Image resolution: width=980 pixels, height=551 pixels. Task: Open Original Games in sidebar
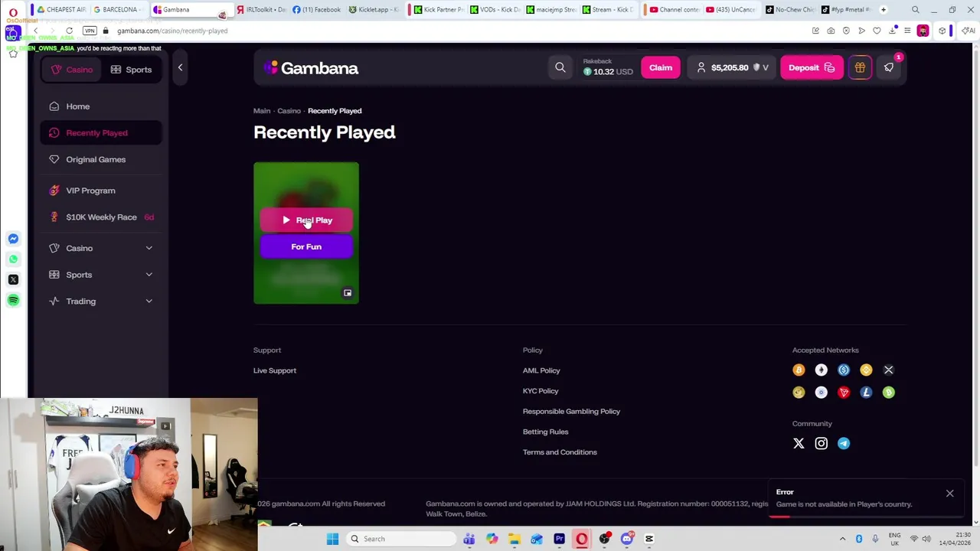101,159
